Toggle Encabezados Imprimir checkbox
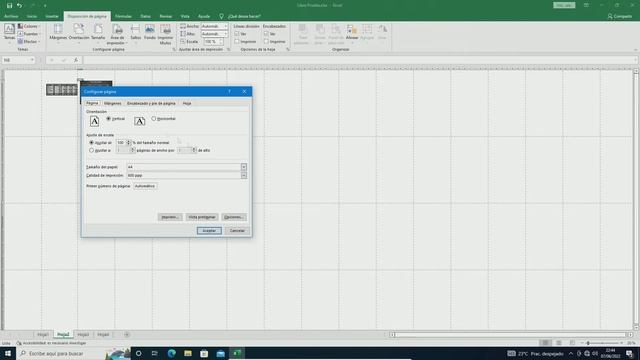 (266, 42)
